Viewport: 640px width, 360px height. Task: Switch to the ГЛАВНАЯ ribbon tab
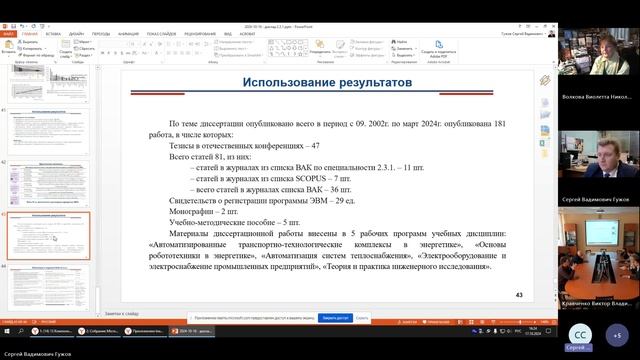coord(30,34)
